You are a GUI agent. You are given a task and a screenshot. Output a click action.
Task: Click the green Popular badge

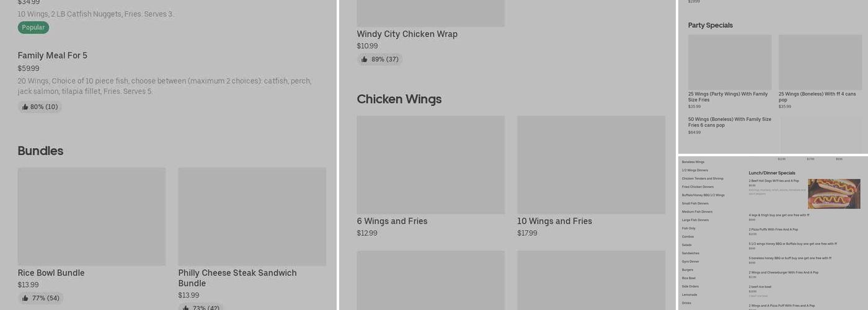33,27
